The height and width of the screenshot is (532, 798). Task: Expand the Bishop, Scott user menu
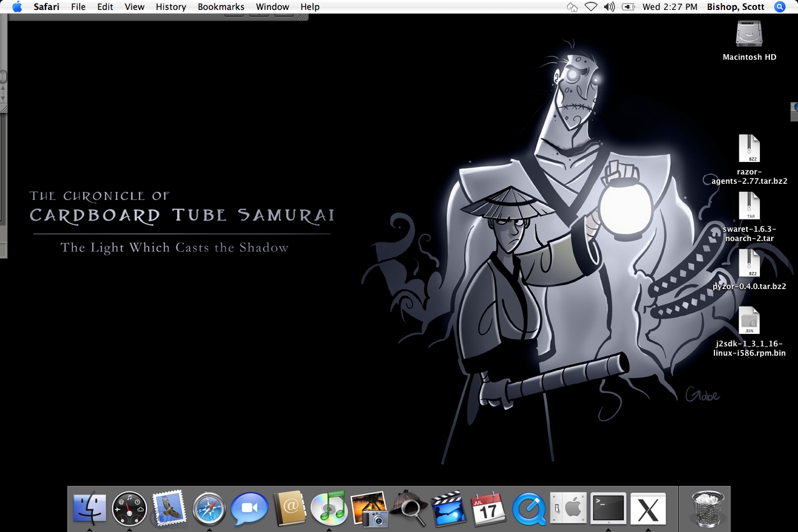[x=736, y=7]
